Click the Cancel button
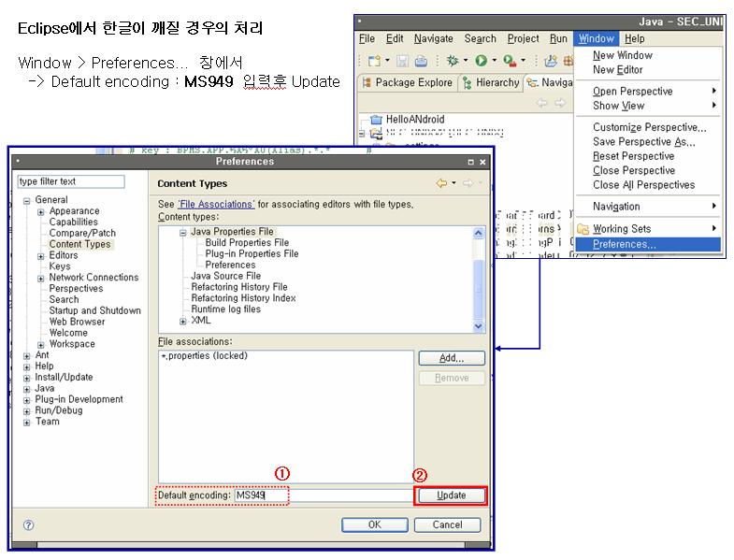Screen dimensions: 734x560 click(447, 524)
